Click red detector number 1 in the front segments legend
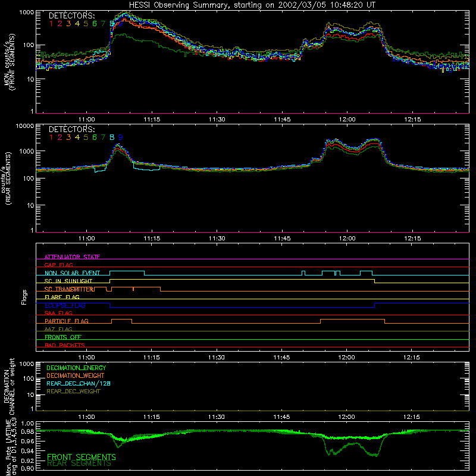 (x=51, y=24)
